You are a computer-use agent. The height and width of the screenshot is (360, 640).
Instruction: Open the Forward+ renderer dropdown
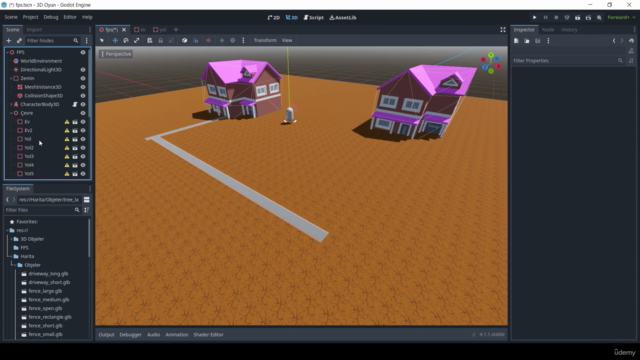pos(621,18)
